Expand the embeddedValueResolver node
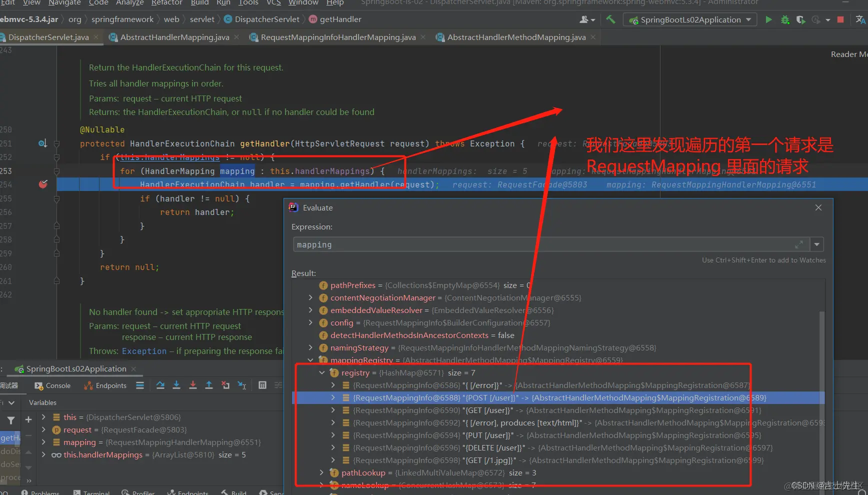 tap(310, 310)
